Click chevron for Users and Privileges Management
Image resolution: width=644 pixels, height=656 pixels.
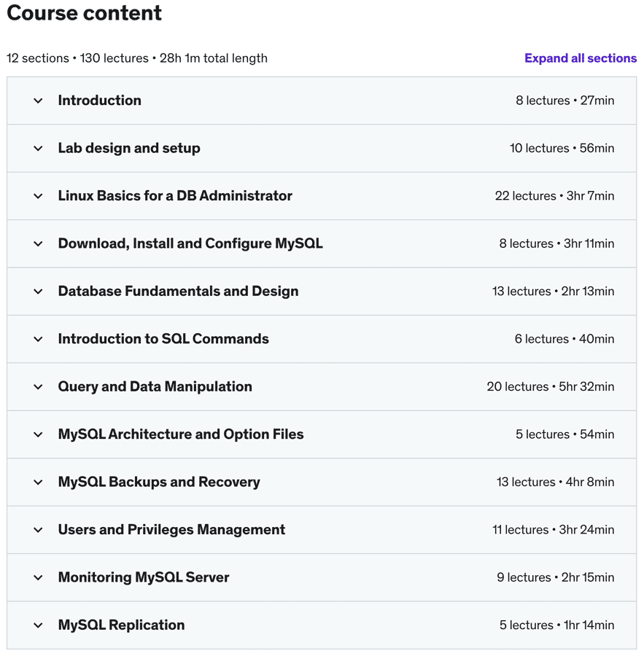(x=38, y=530)
